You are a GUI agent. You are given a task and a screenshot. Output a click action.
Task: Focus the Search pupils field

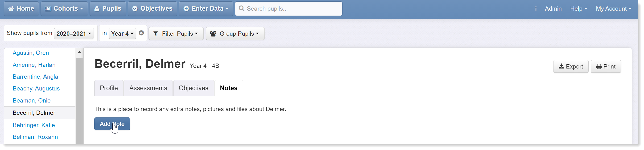click(x=289, y=9)
